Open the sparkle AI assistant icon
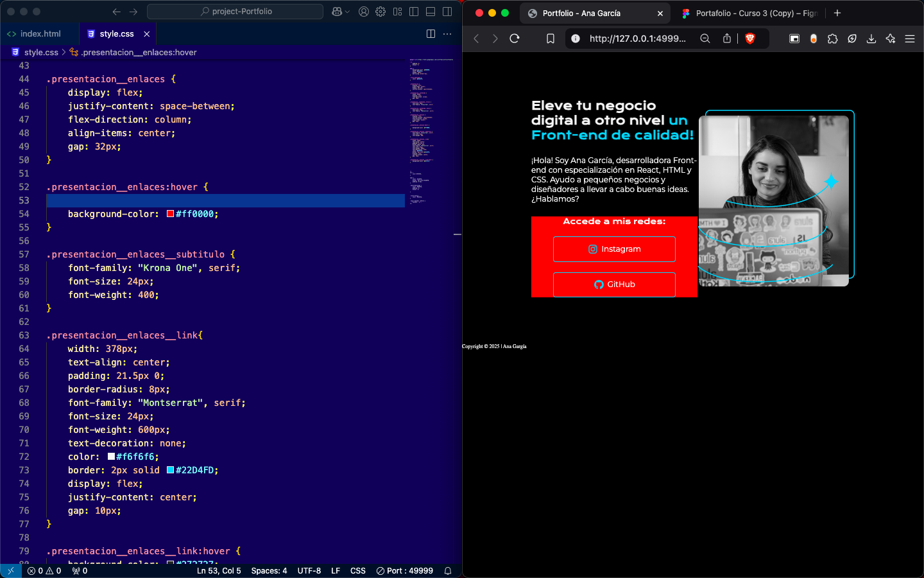The height and width of the screenshot is (578, 924). [891, 39]
